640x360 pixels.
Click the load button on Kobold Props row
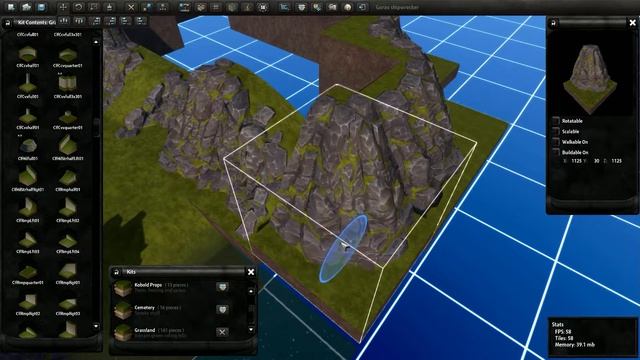point(222,287)
